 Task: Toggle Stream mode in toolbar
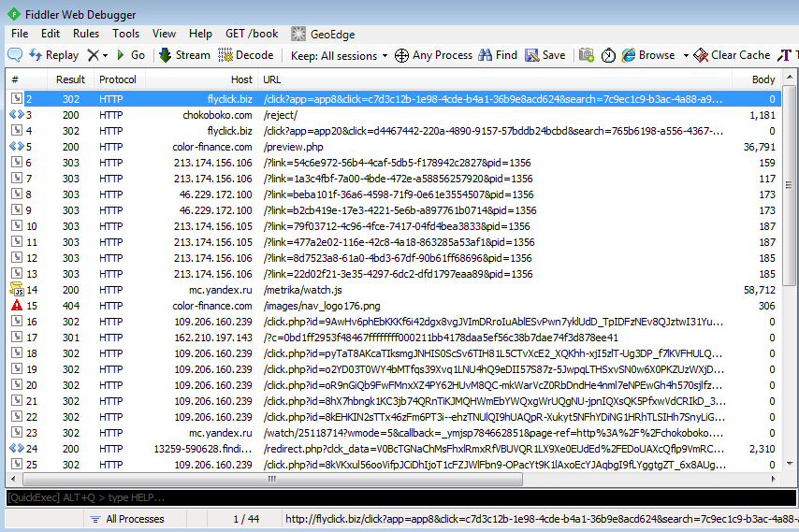tap(184, 55)
